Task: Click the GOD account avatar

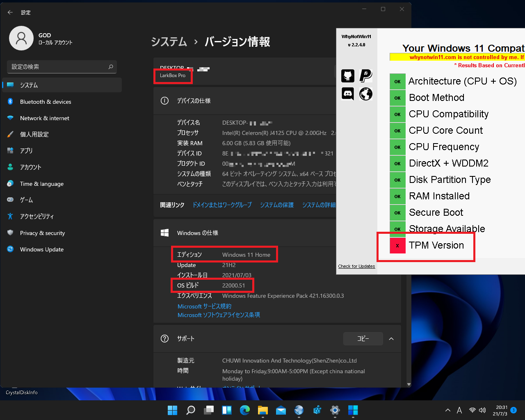Action: coord(21,38)
